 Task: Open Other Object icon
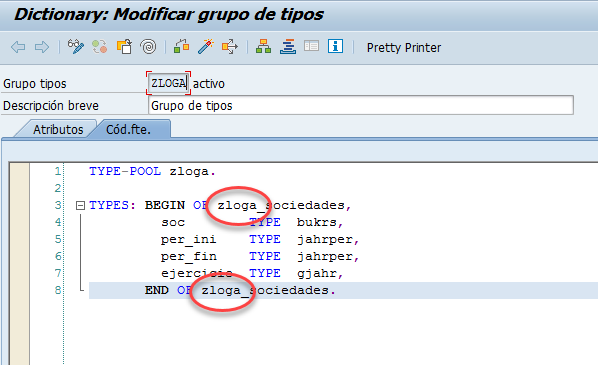click(x=124, y=47)
